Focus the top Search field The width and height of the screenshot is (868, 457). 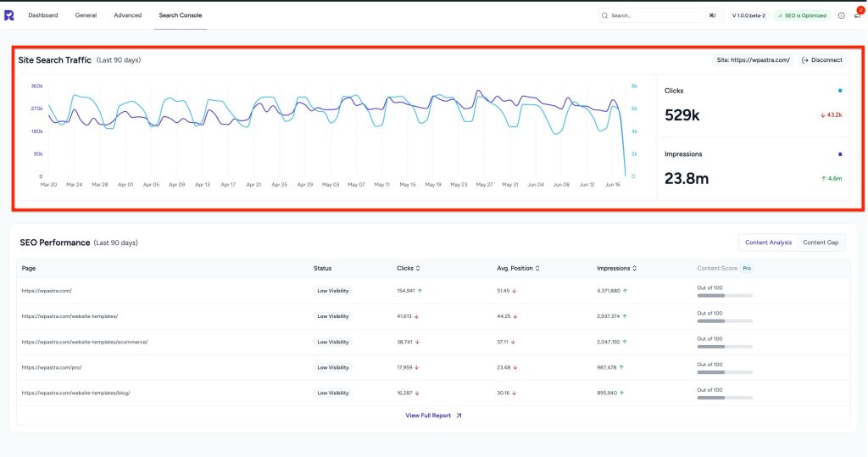click(659, 15)
